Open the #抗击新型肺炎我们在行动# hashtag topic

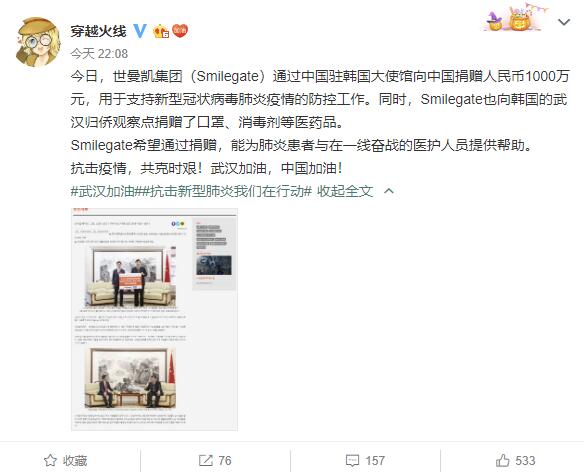(223, 191)
